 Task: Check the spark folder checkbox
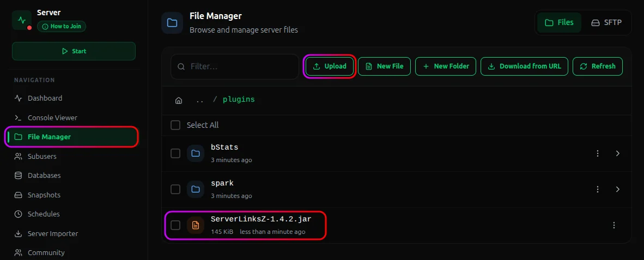coord(175,189)
